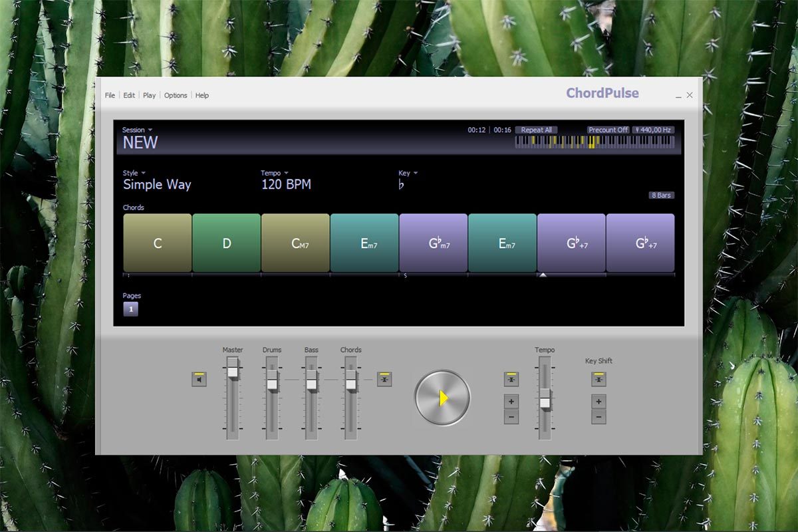Decrease tempo with the minus button
This screenshot has height=532, width=798.
511,417
